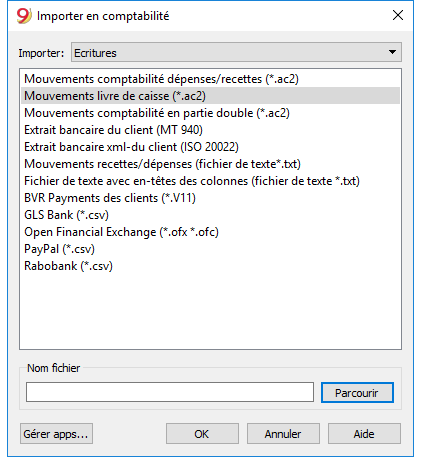The width and height of the screenshot is (421, 464).
Task: Select BVR Payments des clients (*.V11)
Action: [x=210, y=198]
